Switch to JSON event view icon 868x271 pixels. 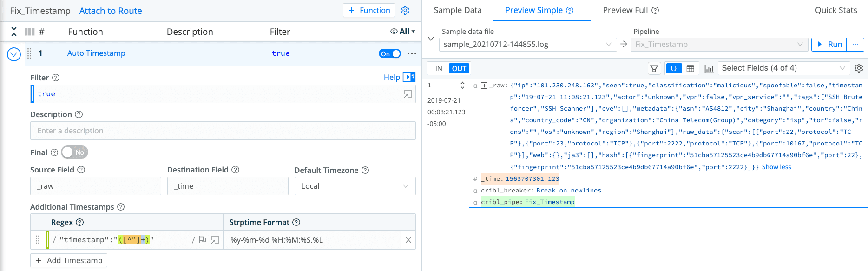tap(674, 68)
